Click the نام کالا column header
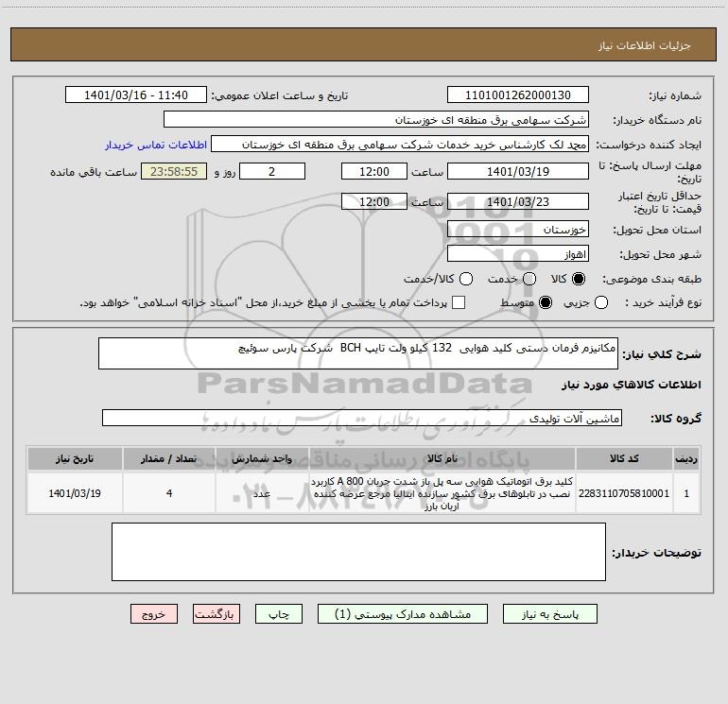 tap(442, 458)
